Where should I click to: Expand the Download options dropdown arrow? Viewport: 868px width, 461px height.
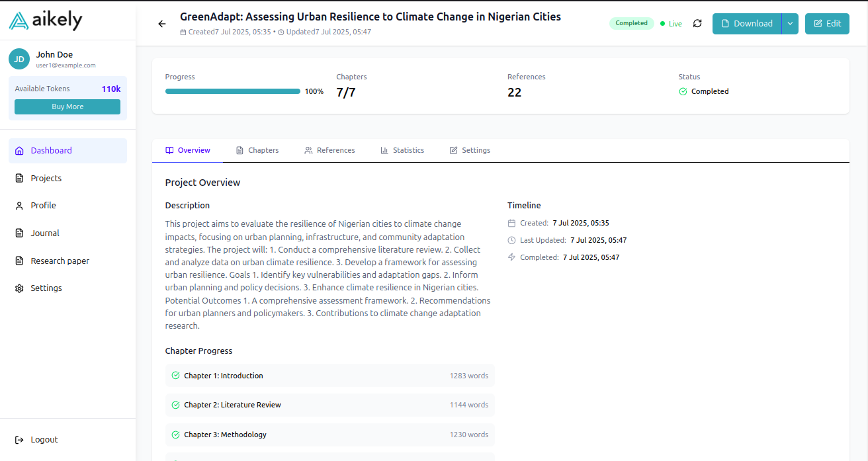point(790,24)
